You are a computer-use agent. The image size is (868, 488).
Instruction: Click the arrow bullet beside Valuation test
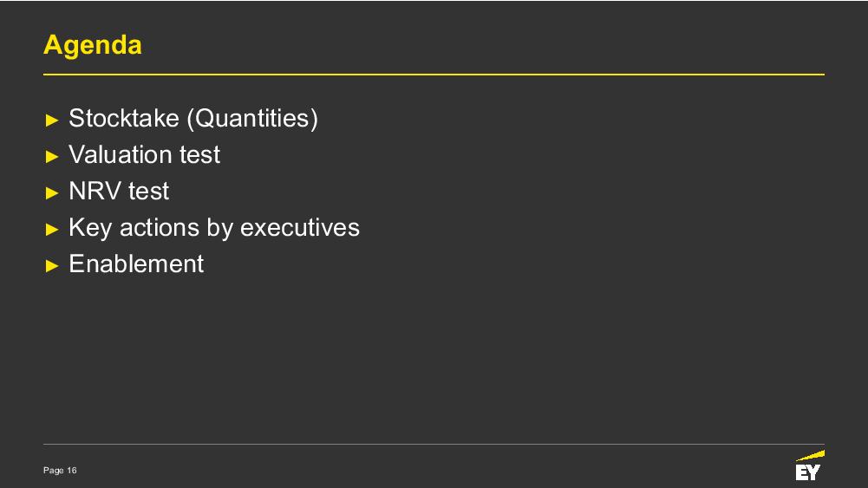52,157
